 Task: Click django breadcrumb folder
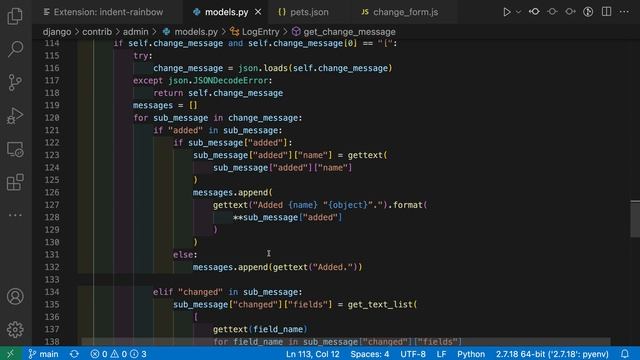(57, 32)
